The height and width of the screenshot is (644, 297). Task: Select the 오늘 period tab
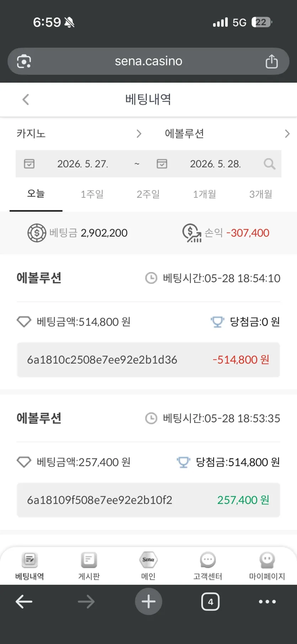click(36, 194)
